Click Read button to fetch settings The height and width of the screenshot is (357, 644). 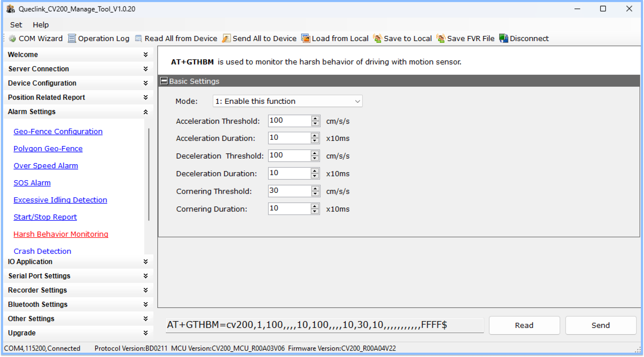[x=525, y=325]
